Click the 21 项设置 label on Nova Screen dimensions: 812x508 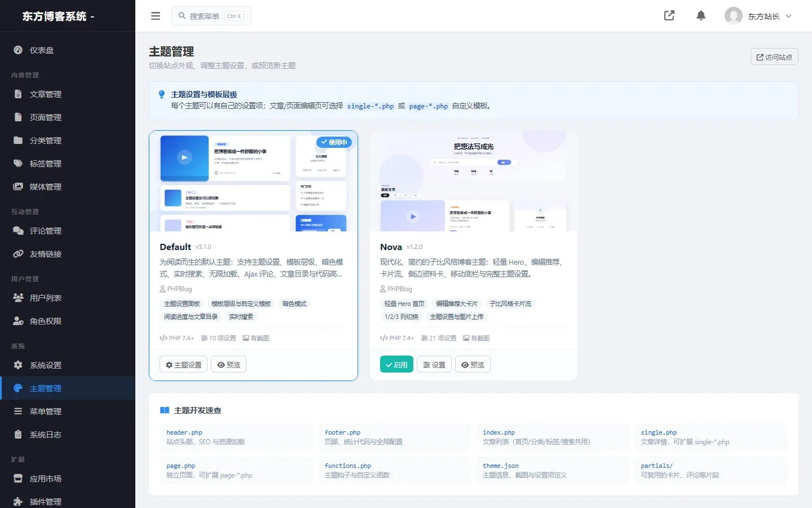coord(439,338)
